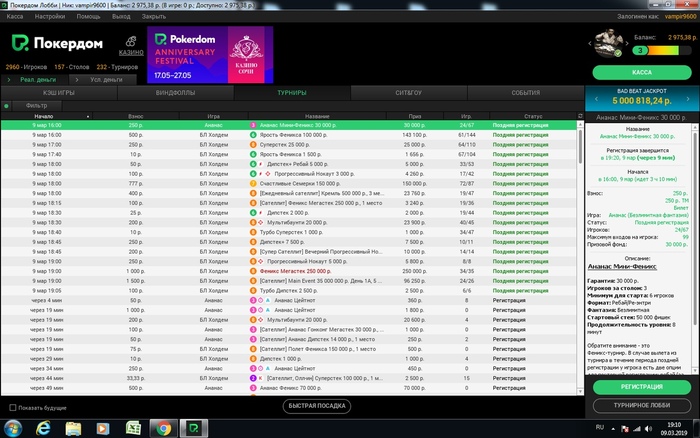700x438 pixels.
Task: Click bounty icon in 200 р. Мультибаунти 18:30 row
Action: [261, 222]
